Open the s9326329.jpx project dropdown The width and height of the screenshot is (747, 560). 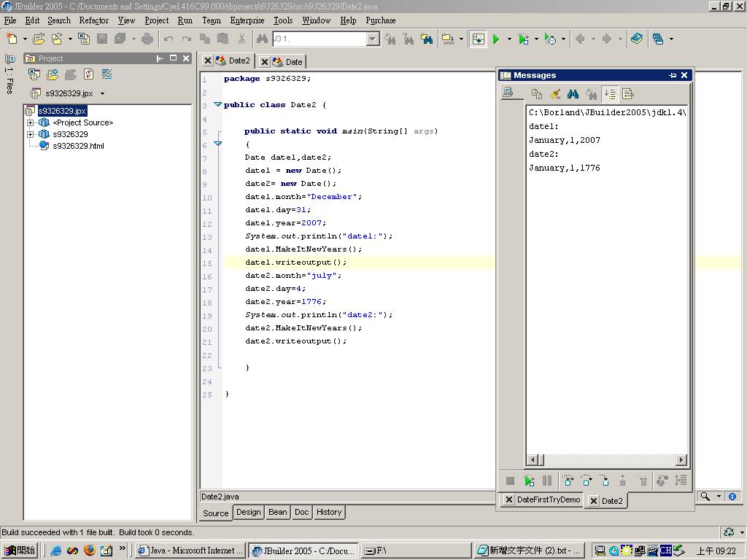point(102,93)
